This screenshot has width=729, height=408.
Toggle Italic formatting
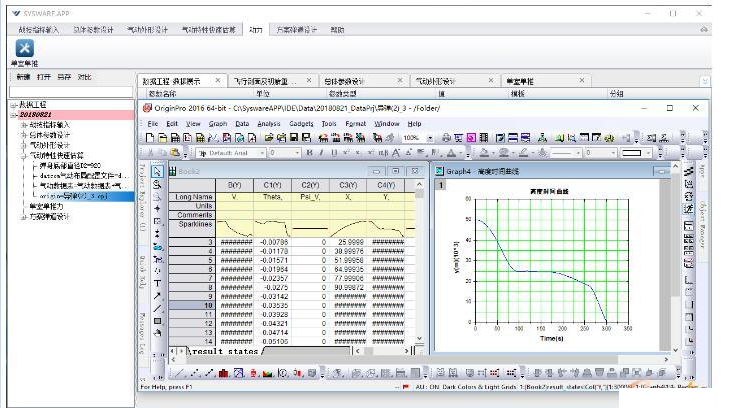pos(321,152)
